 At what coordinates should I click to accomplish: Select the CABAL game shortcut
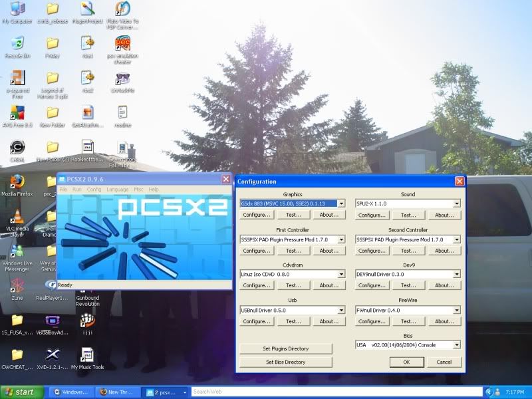pos(17,152)
